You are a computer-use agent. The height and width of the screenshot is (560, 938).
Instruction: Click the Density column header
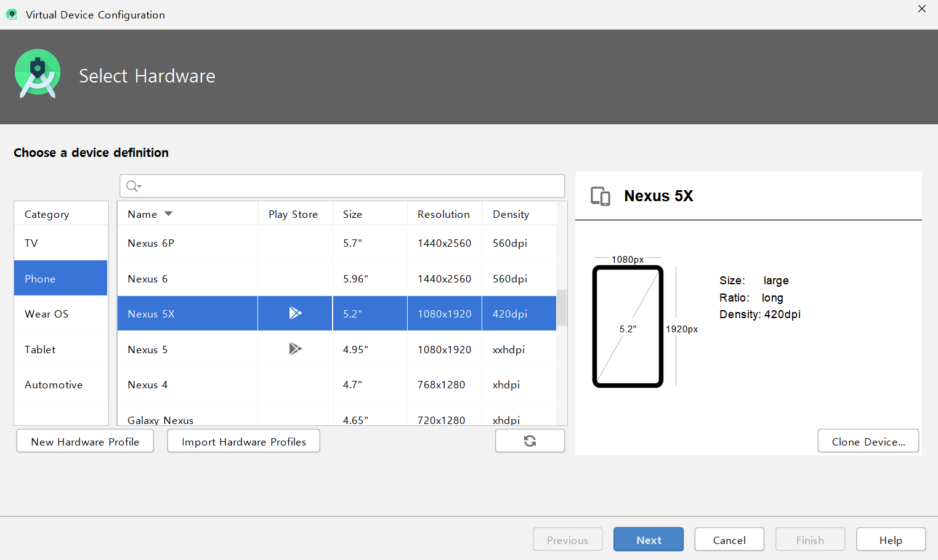[519, 214]
